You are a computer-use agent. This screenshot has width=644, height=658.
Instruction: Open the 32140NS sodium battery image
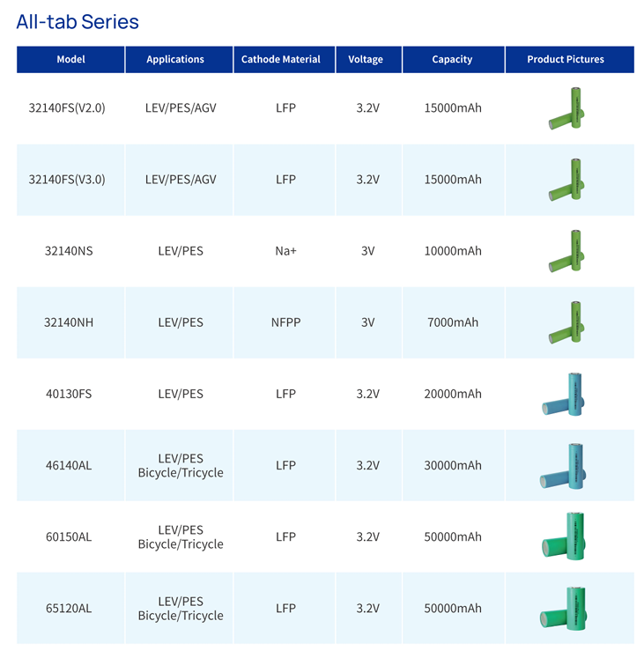tap(566, 251)
